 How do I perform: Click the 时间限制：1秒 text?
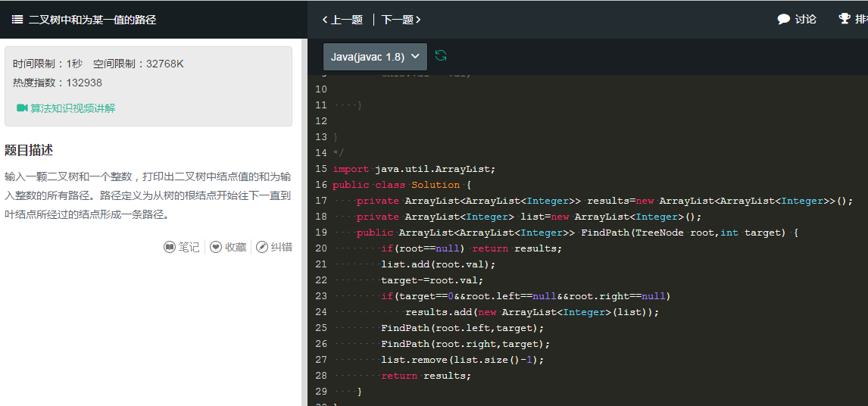point(47,64)
